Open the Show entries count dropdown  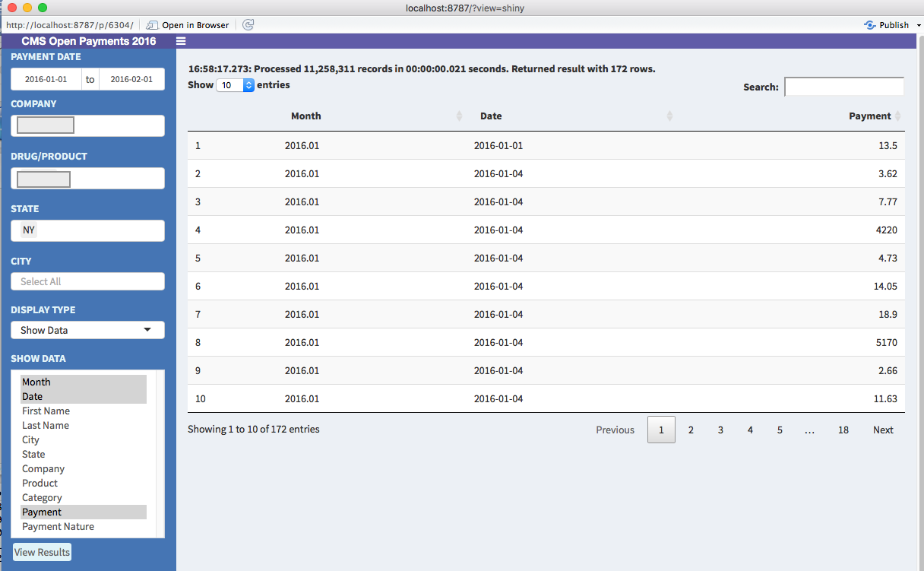click(236, 85)
